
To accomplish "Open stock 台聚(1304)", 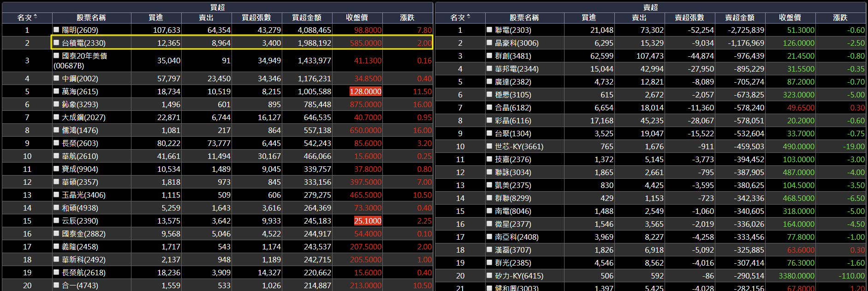I will (513, 133).
